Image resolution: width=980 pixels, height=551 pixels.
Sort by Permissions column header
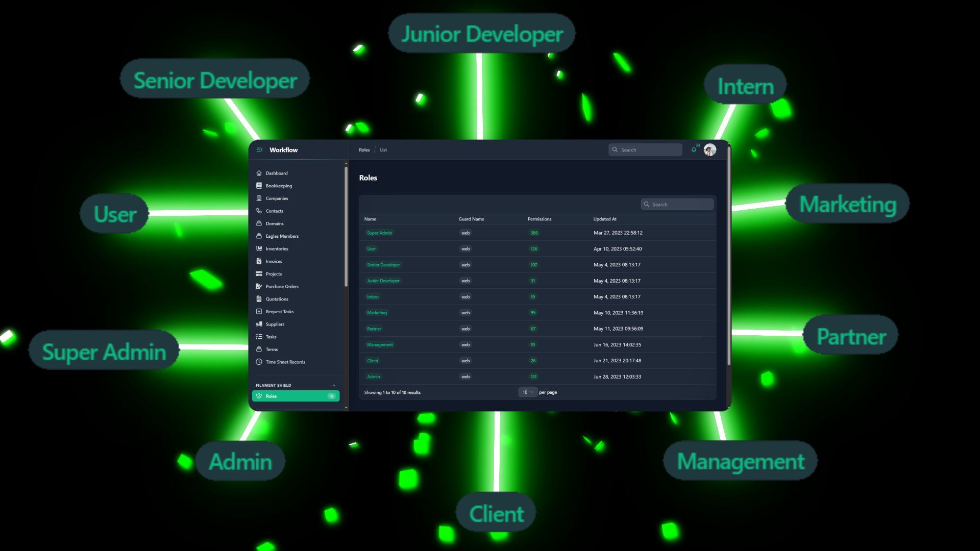(540, 219)
